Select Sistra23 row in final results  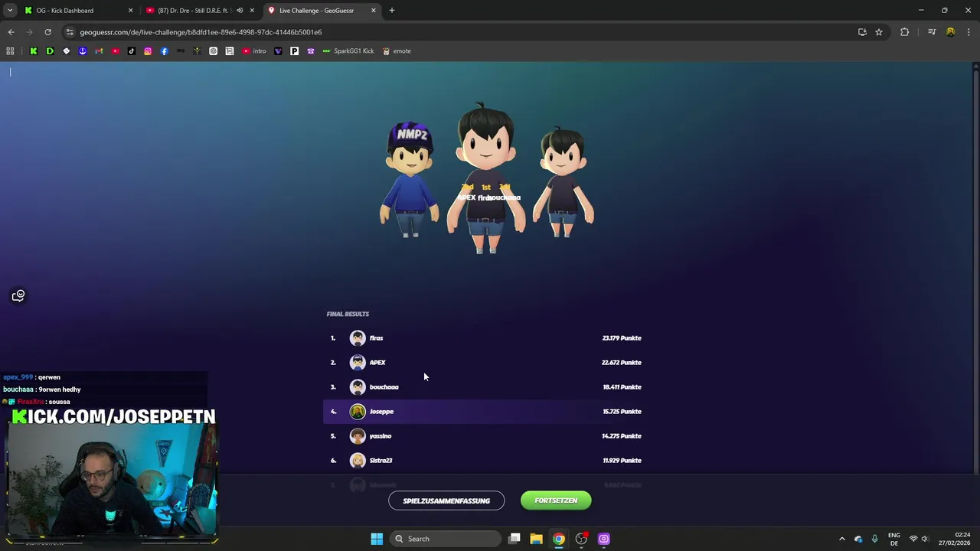tap(485, 461)
